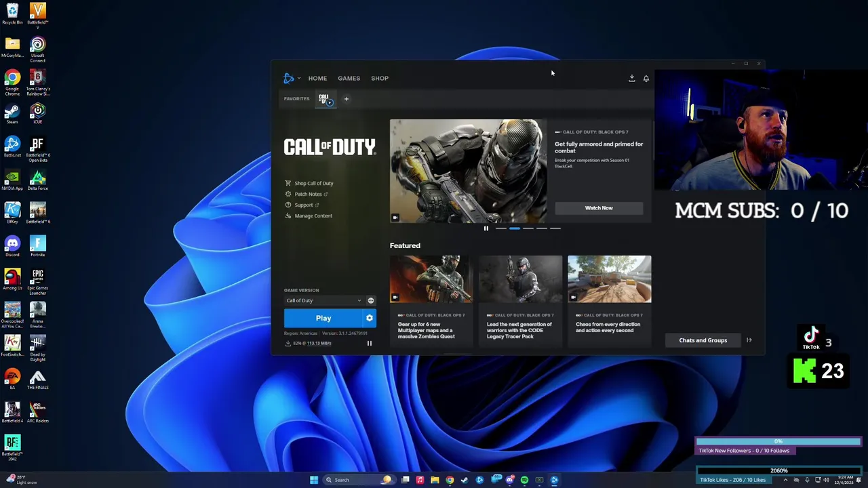Pause the banner carousel
This screenshot has height=488, width=868.
click(486, 228)
